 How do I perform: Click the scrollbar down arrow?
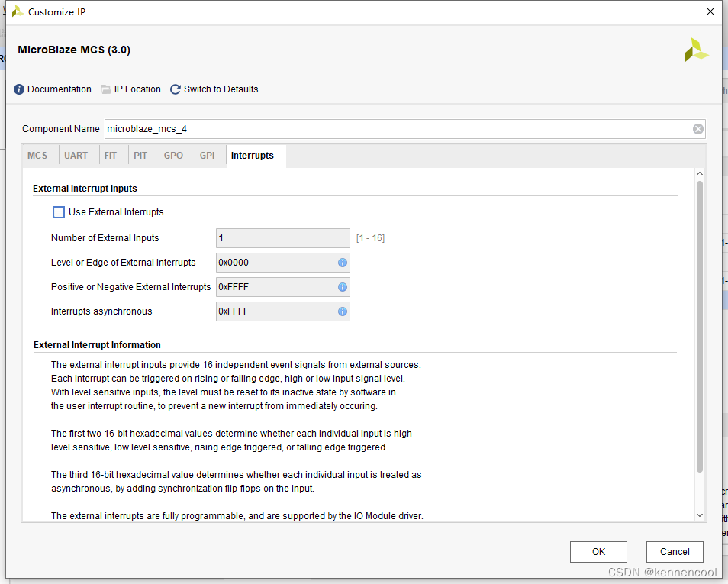(x=700, y=515)
